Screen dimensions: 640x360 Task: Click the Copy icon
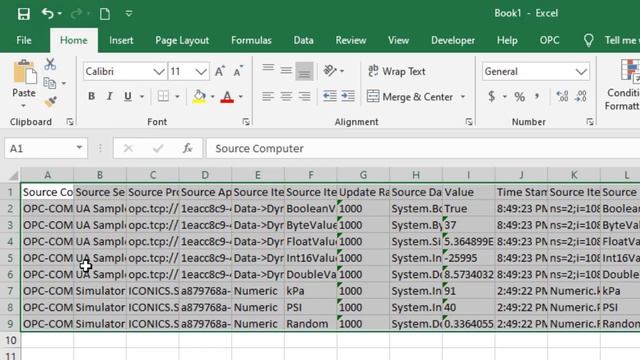(x=50, y=83)
